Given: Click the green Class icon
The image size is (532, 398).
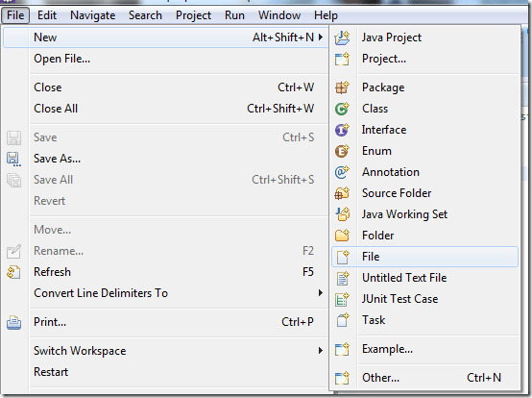Looking at the screenshot, I should 342,109.
